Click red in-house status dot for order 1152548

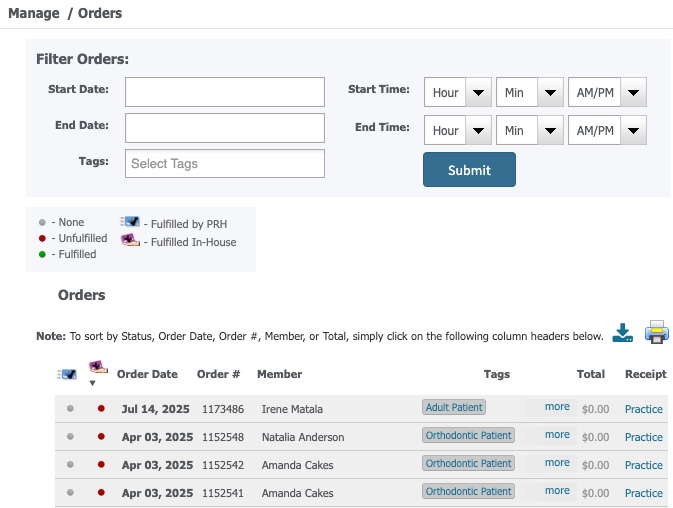tap(101, 436)
